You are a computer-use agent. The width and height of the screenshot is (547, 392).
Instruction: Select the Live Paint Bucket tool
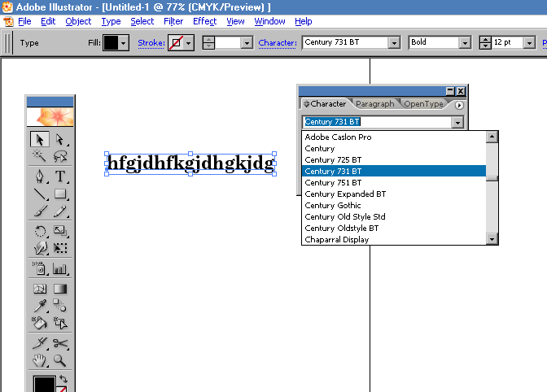[39, 323]
